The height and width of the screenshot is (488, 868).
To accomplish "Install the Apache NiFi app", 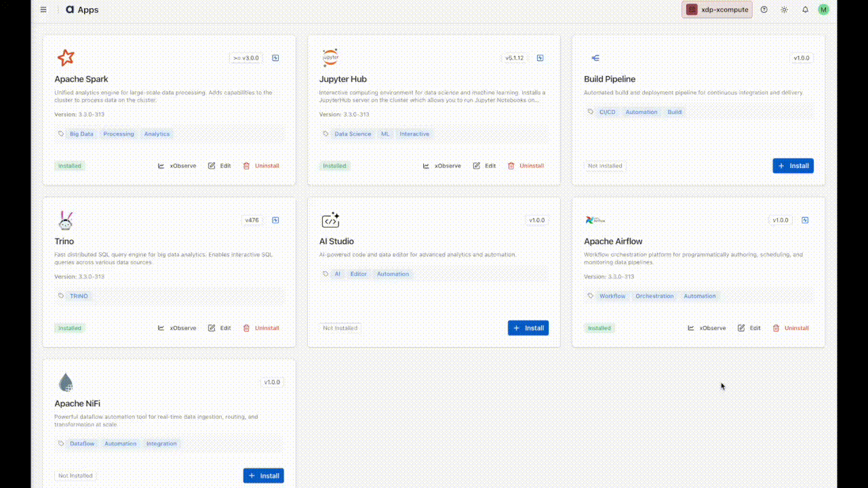I will pyautogui.click(x=264, y=476).
